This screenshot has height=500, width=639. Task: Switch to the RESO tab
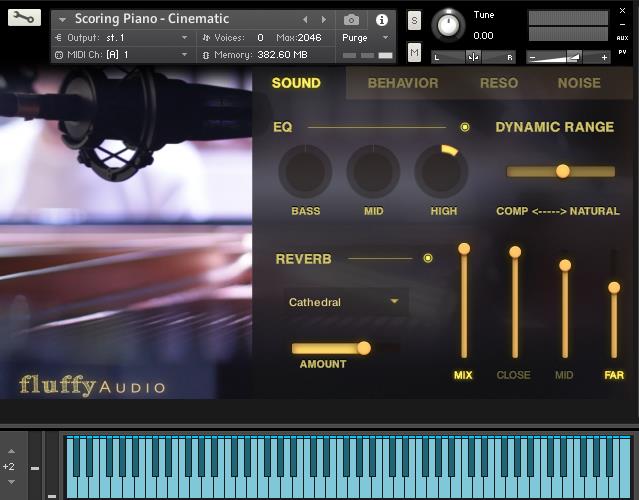pyautogui.click(x=499, y=83)
